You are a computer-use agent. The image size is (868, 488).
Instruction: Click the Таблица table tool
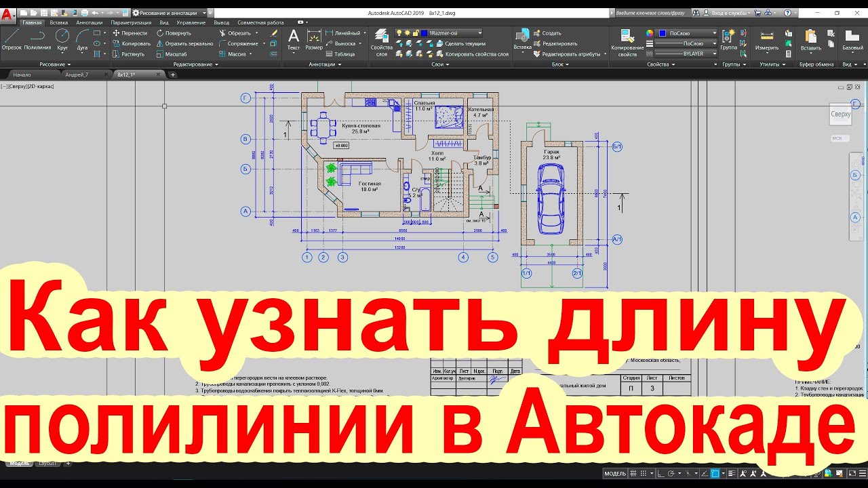coord(340,54)
